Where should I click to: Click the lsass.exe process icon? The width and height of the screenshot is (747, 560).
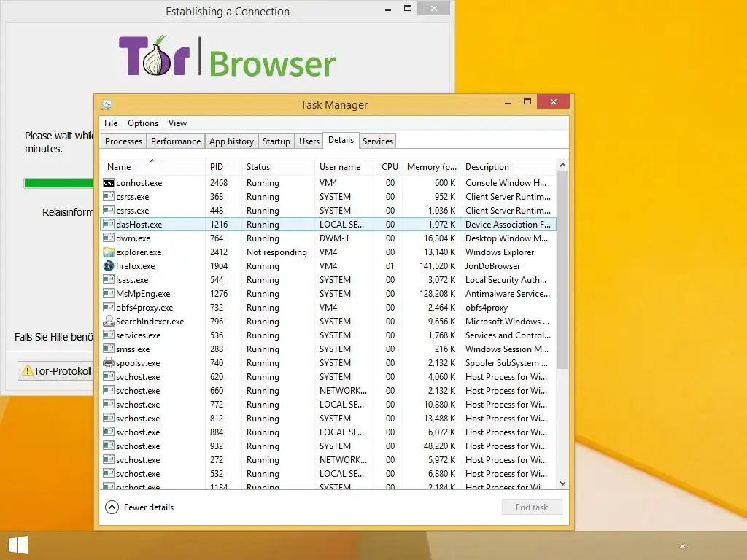pyautogui.click(x=109, y=279)
